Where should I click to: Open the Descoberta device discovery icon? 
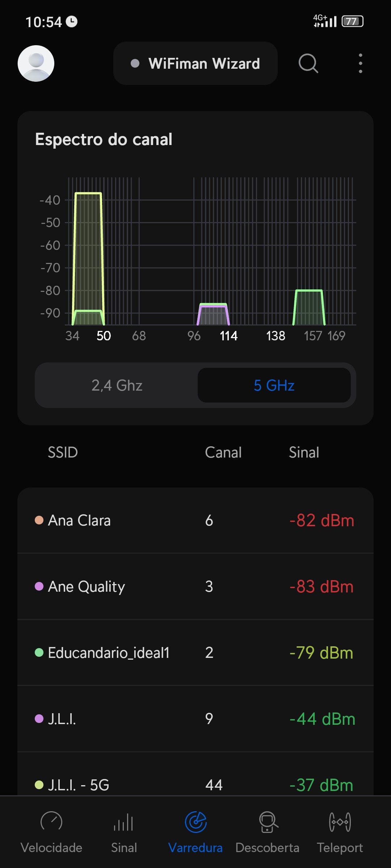click(x=268, y=822)
